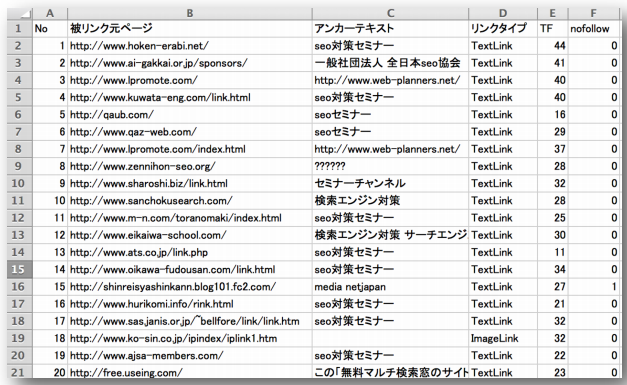Screen dimensions: 627x385
Task: Select anchor text 'media netjapan'
Action: tap(390, 287)
